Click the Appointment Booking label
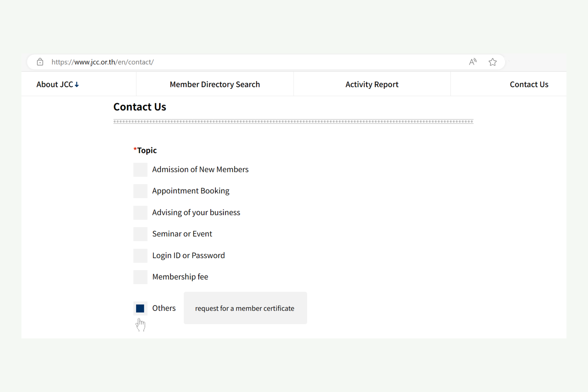 [x=191, y=191]
